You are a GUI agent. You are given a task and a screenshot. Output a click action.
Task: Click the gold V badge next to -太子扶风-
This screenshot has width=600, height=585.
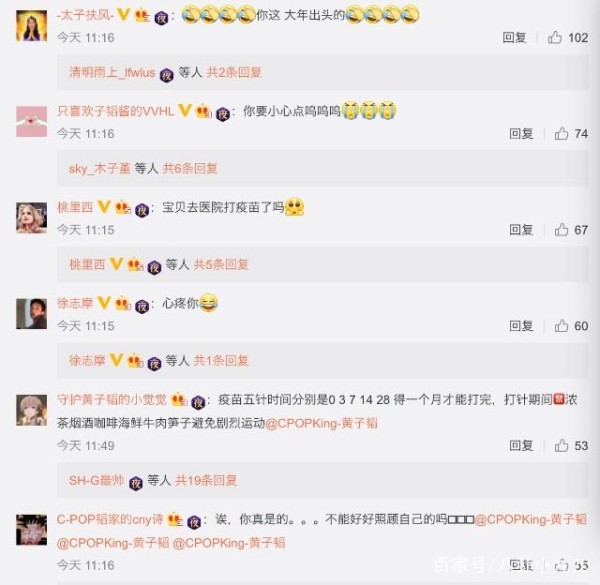coord(124,15)
